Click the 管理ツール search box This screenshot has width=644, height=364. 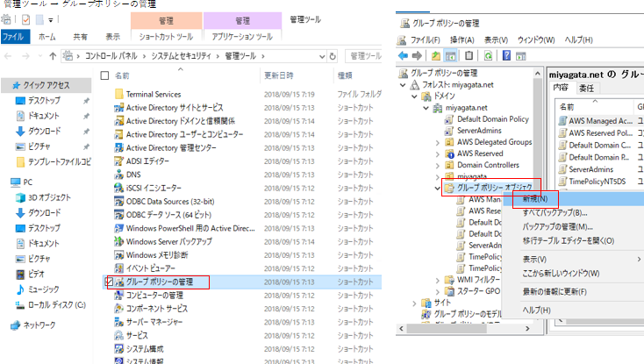pos(364,56)
